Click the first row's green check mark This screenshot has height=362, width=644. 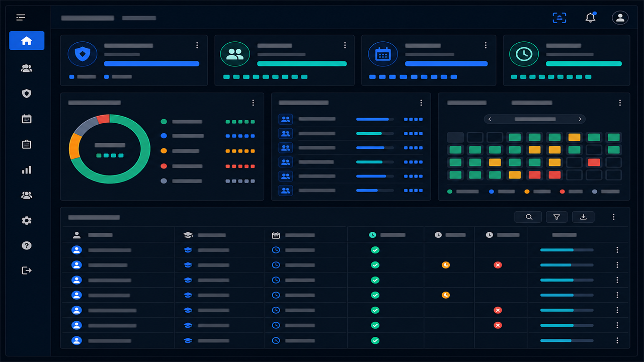(x=375, y=250)
